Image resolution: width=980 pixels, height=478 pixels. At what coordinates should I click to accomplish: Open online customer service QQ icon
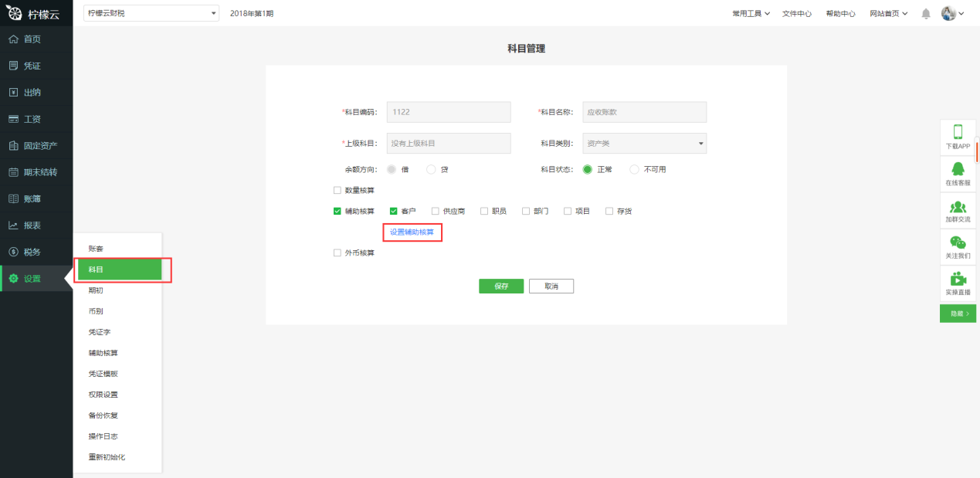tap(958, 169)
